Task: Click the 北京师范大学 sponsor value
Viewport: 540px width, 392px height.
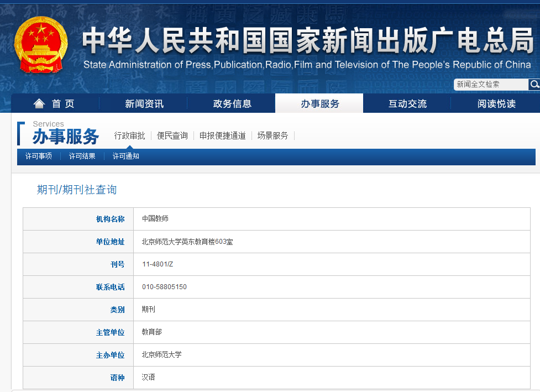Action: 161,355
